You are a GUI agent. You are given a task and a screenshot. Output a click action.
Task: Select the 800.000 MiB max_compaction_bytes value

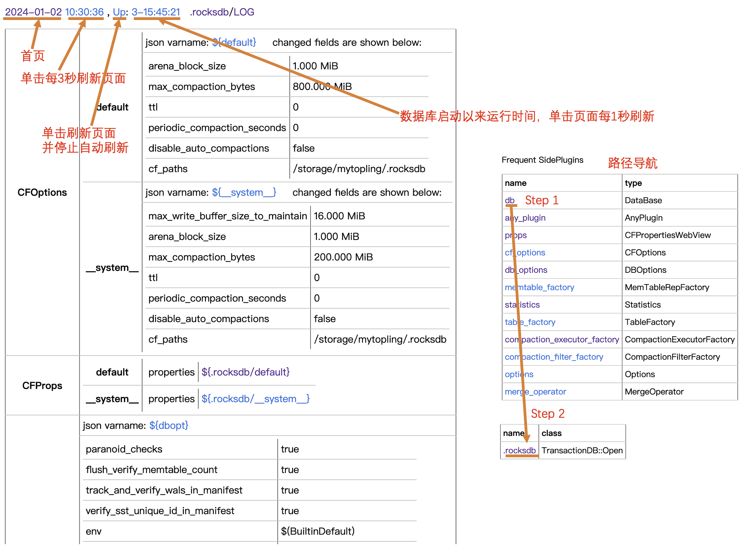322,87
